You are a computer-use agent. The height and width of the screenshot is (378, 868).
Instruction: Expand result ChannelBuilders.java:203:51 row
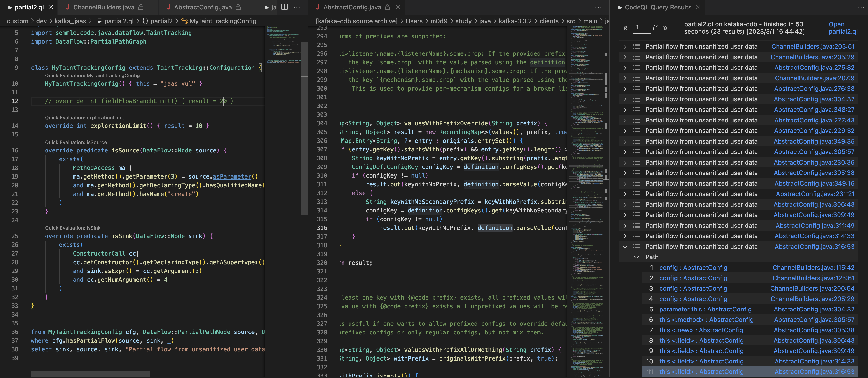[x=625, y=46]
